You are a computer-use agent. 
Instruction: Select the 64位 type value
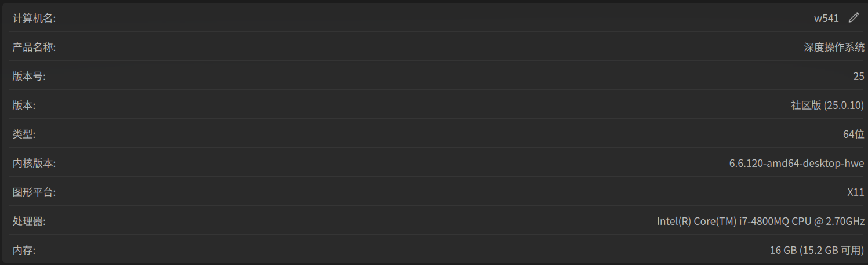coord(854,135)
